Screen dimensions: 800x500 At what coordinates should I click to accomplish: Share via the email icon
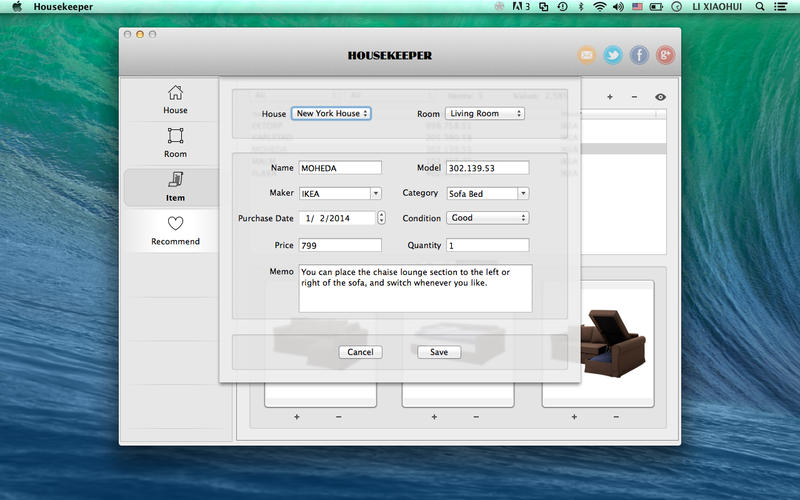tap(587, 55)
